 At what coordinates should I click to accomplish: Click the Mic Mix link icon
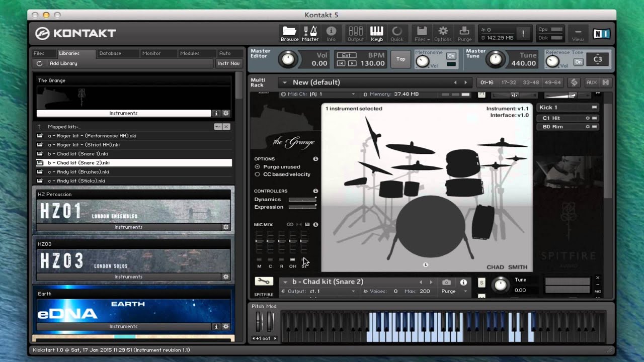(x=290, y=225)
